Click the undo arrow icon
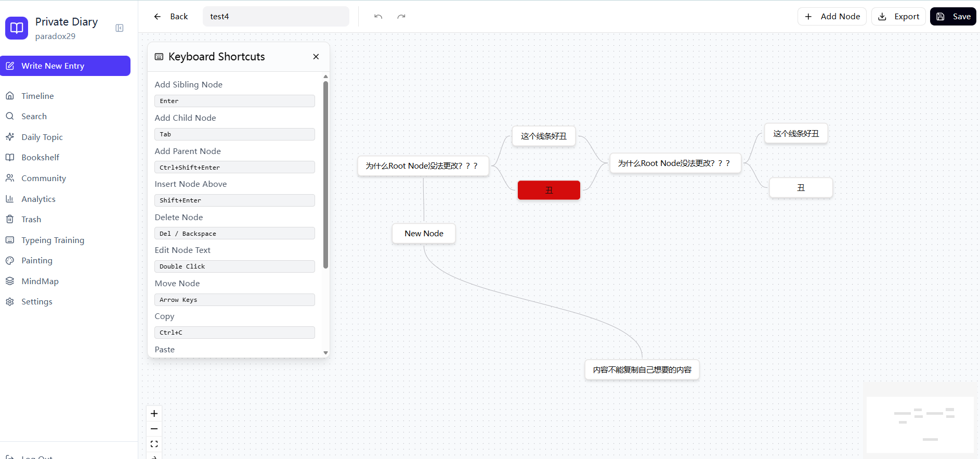Image resolution: width=980 pixels, height=459 pixels. coord(378,17)
